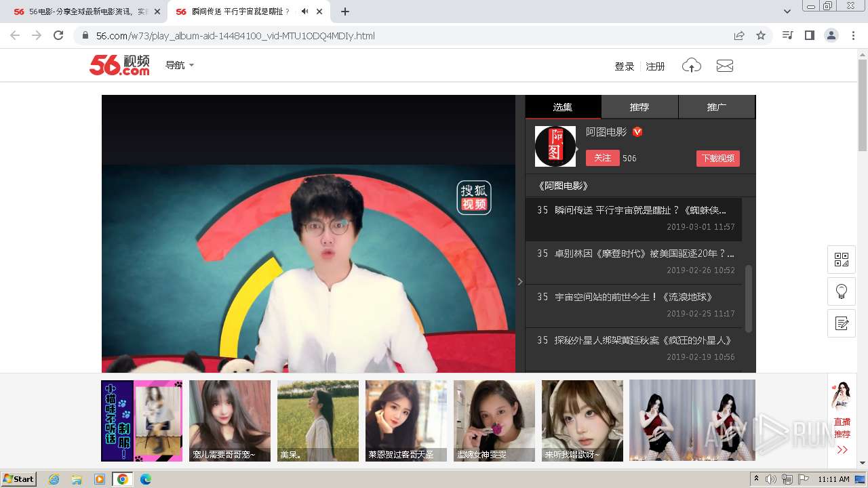Image resolution: width=868 pixels, height=488 pixels.
Task: Close the 瞬间传送 browser tab
Action: (319, 12)
